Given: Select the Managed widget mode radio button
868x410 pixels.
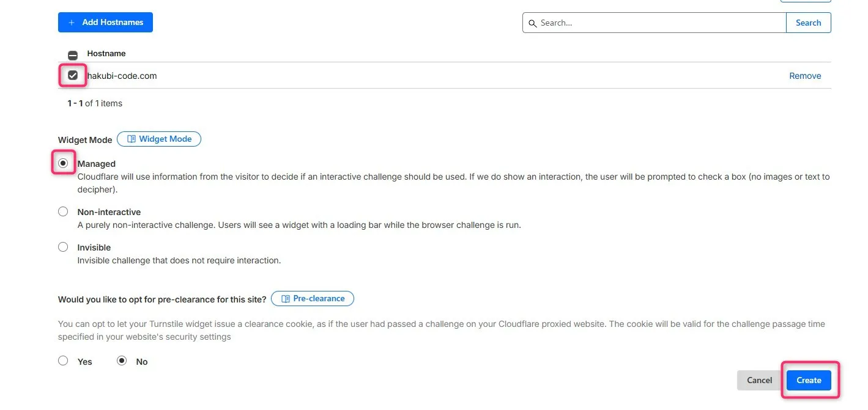Looking at the screenshot, I should [x=63, y=163].
